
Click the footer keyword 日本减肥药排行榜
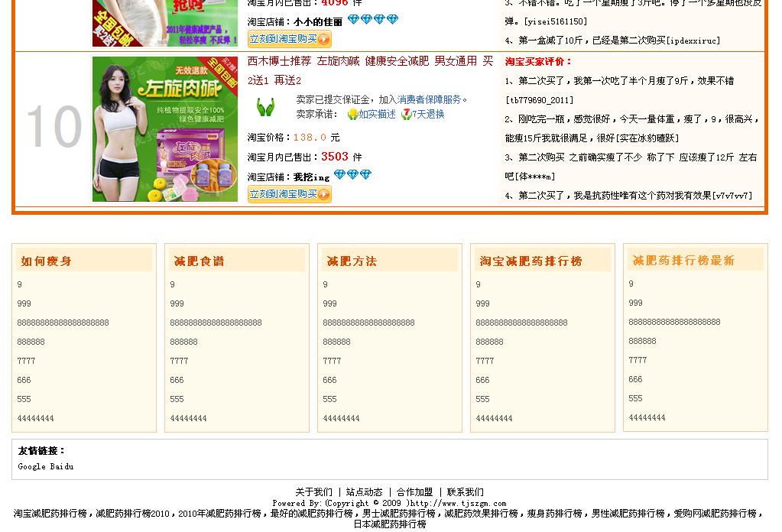point(390,524)
